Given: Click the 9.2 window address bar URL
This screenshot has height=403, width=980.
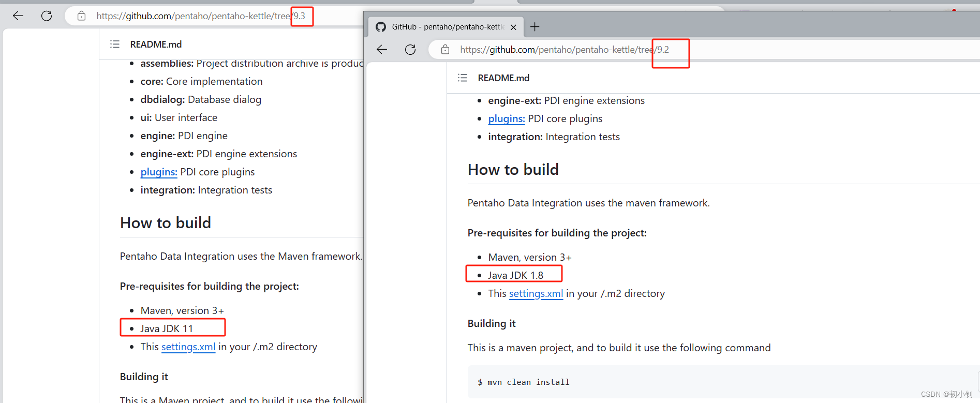Looking at the screenshot, I should tap(565, 50).
